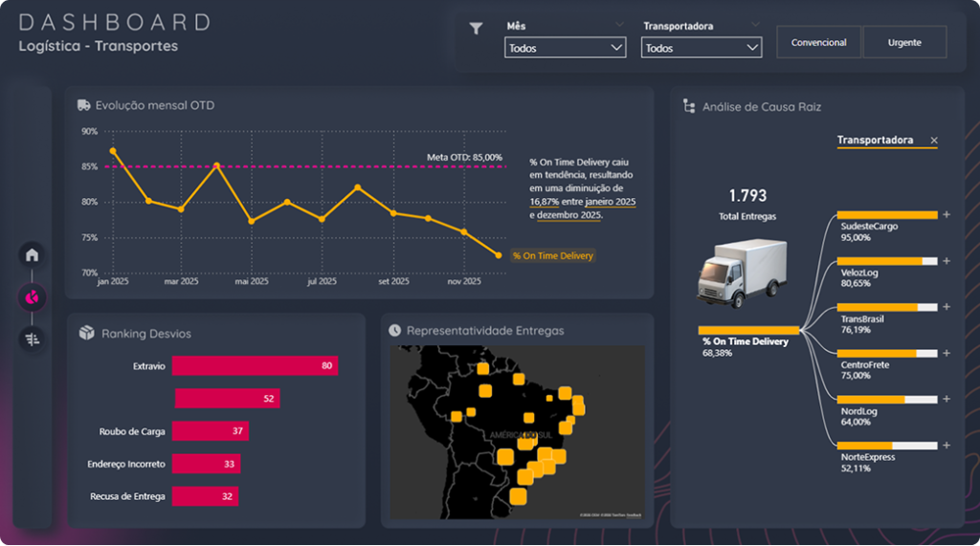The height and width of the screenshot is (546, 980).
Task: Remove the Transportadora level with the X
Action: coord(934,141)
